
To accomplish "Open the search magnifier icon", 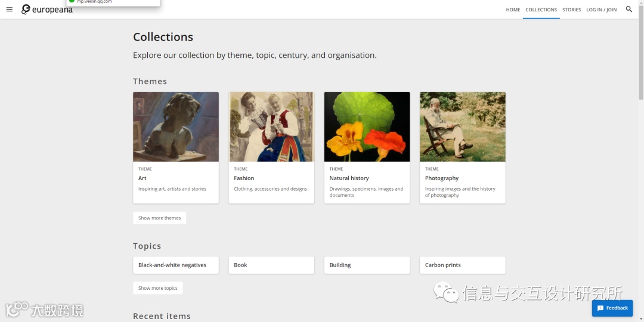I will pos(628,10).
